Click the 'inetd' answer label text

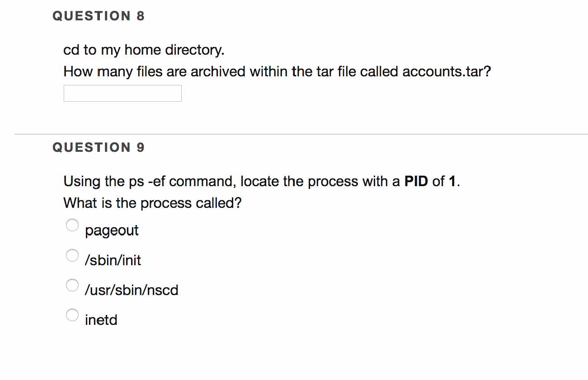[101, 320]
